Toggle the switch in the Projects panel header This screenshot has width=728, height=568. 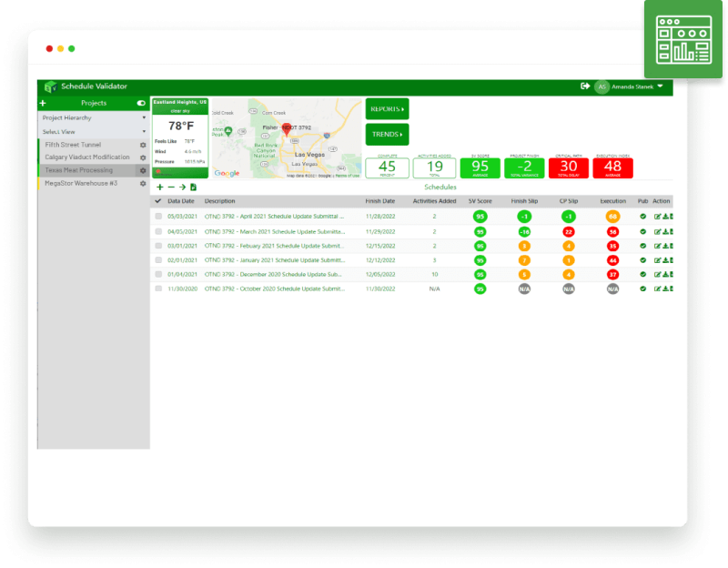139,103
